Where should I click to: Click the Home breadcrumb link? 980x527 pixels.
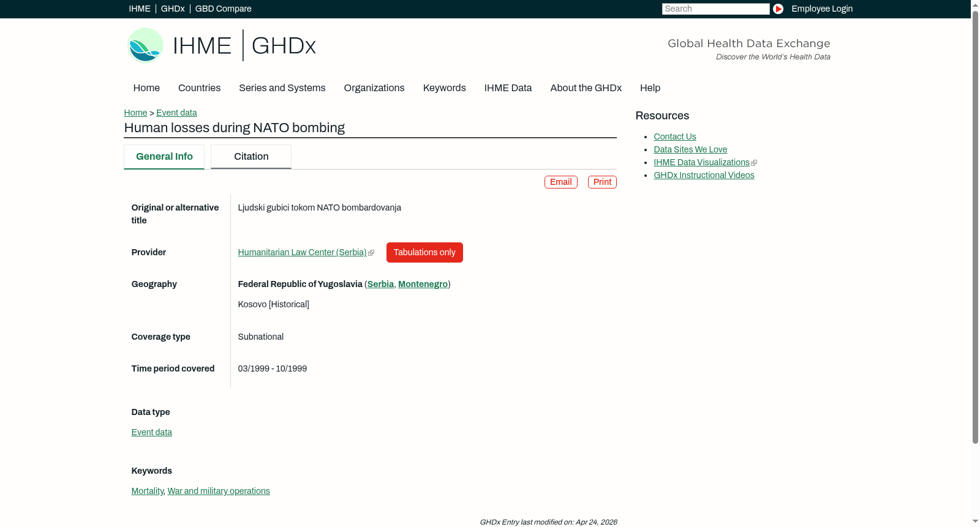coord(135,113)
